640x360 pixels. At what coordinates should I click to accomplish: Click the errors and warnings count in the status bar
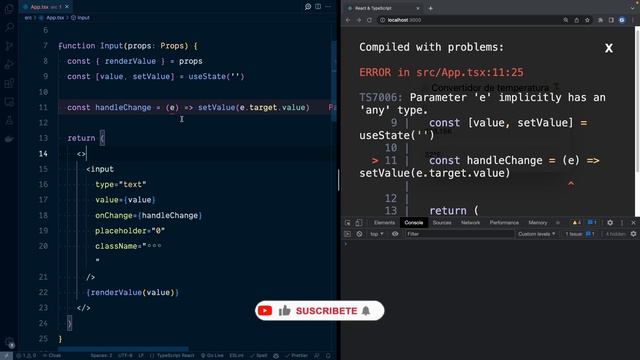point(26,356)
